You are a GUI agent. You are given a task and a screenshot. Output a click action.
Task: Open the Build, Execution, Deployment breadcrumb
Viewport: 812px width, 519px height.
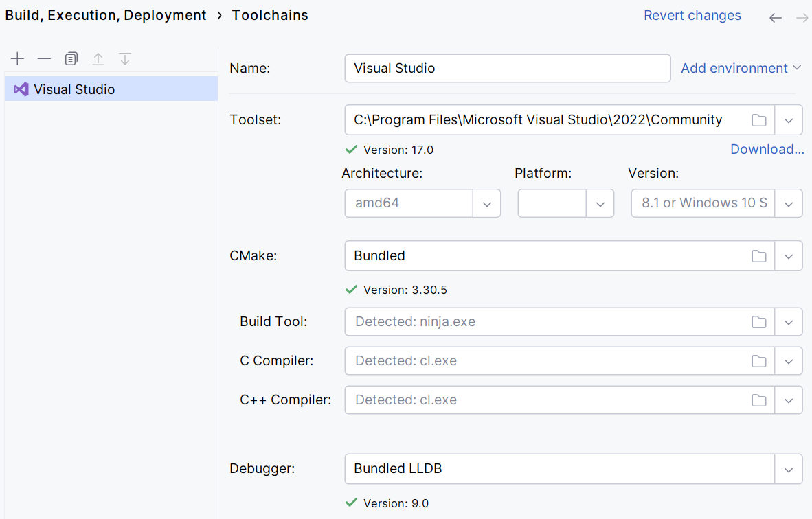click(x=106, y=14)
